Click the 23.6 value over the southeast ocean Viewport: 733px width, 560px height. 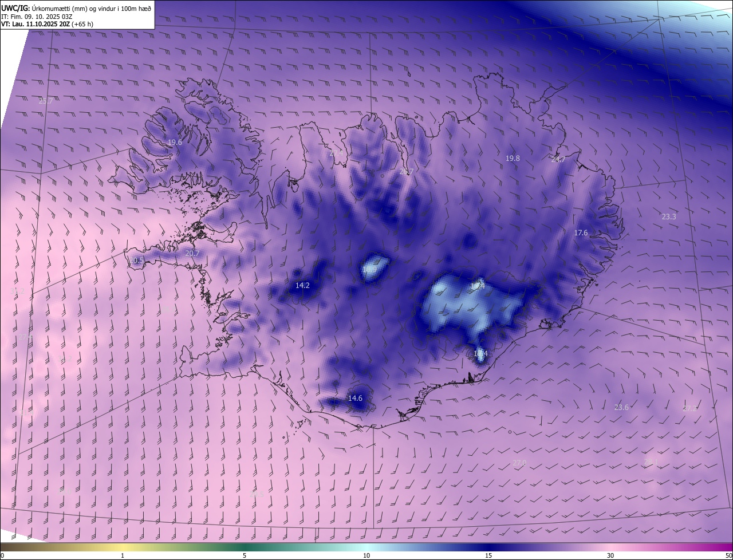tap(621, 407)
